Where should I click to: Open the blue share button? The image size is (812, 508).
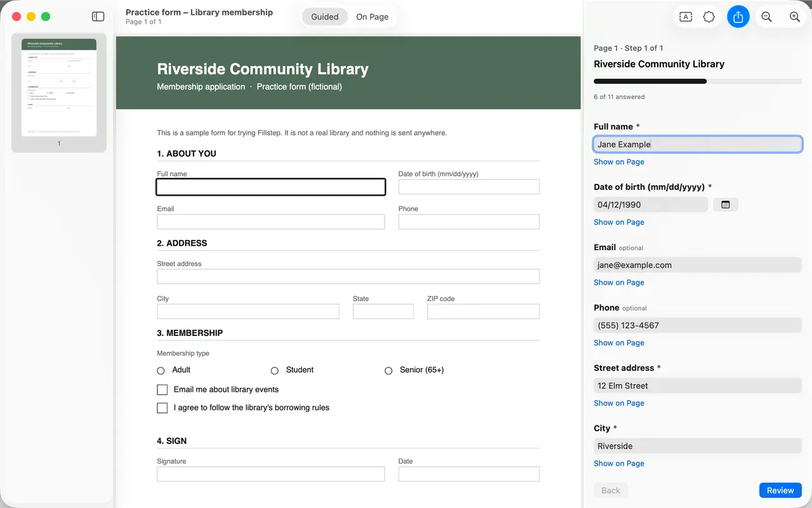(x=738, y=17)
